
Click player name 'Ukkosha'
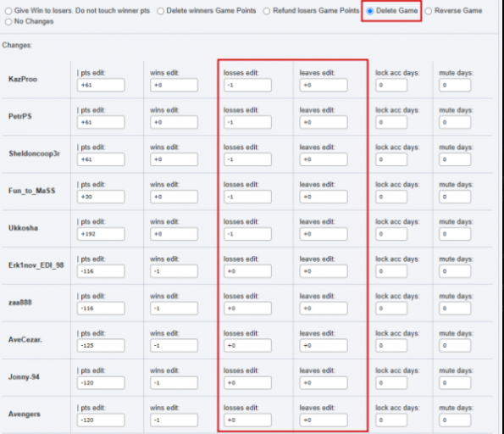coord(23,228)
